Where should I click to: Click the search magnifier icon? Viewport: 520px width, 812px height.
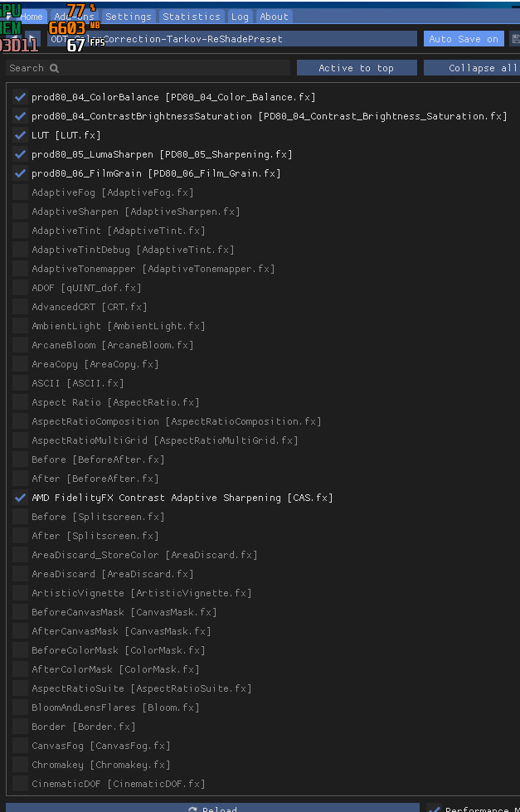(x=55, y=69)
